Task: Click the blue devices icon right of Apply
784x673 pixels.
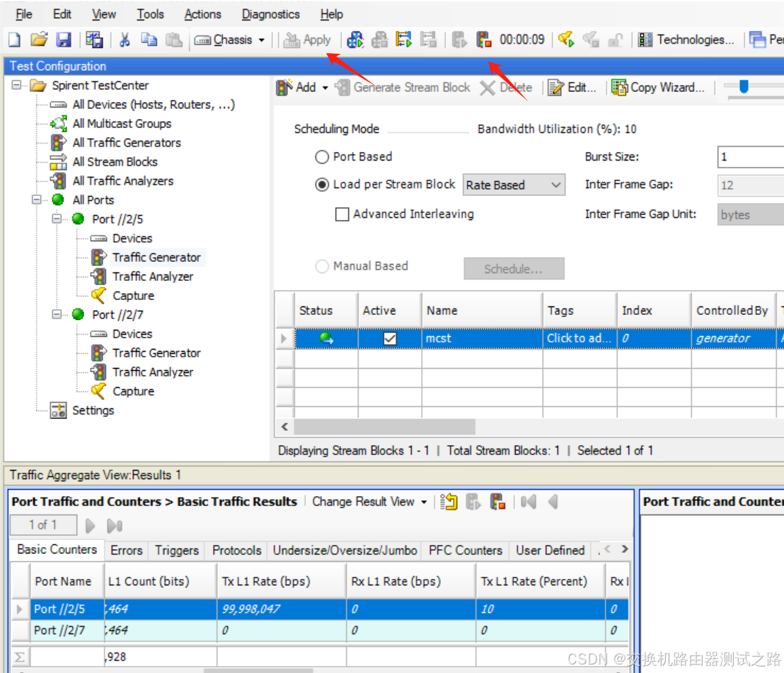Action: click(355, 40)
